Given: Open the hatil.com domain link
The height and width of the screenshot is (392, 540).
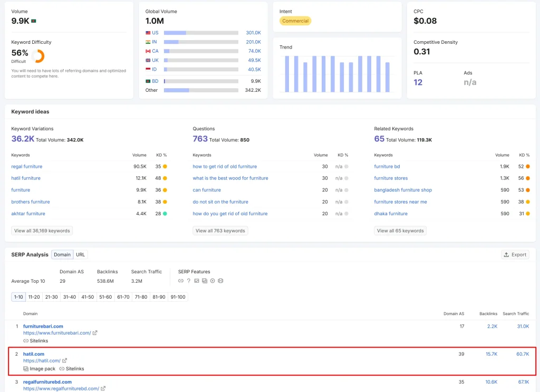Looking at the screenshot, I should (x=34, y=354).
